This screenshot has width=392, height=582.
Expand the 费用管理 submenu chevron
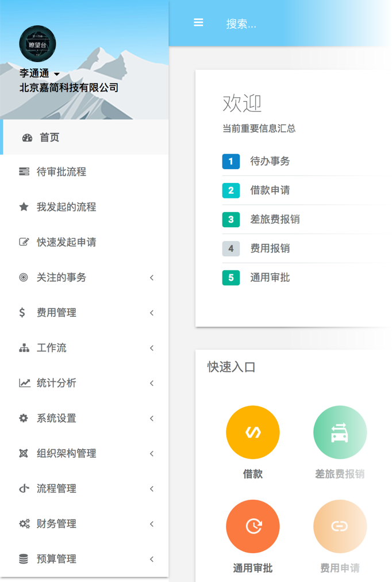152,313
